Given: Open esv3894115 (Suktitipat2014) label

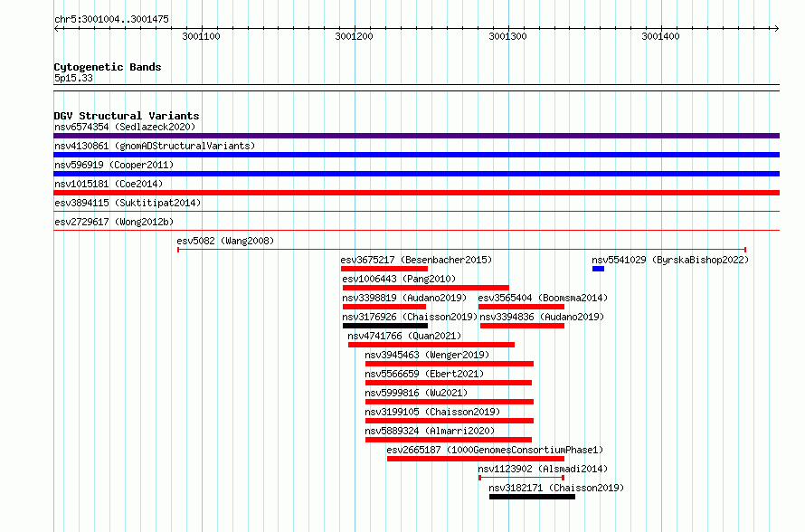Looking at the screenshot, I should click(x=128, y=203).
